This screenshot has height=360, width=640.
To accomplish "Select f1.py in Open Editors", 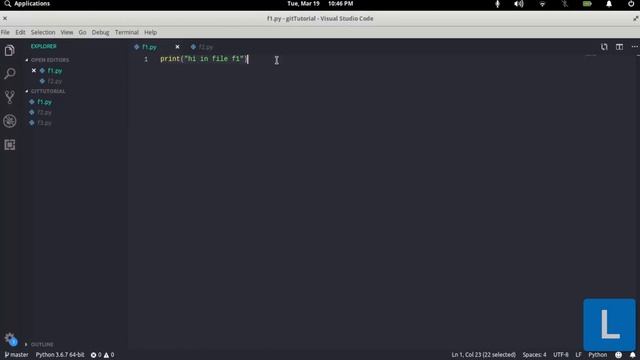I will 55,71.
